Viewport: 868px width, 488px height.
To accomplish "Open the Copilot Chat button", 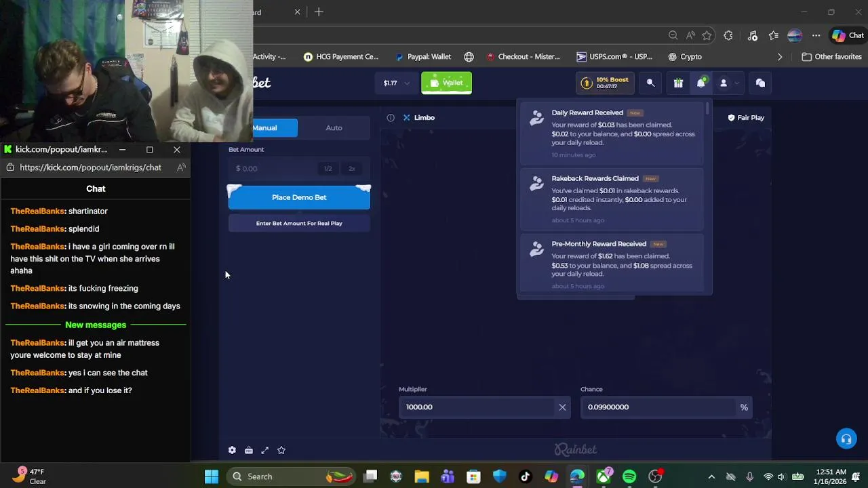I will click(x=848, y=35).
